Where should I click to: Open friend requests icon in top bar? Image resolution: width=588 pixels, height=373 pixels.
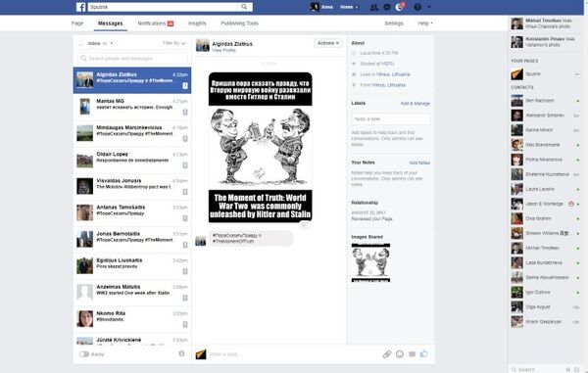(374, 7)
